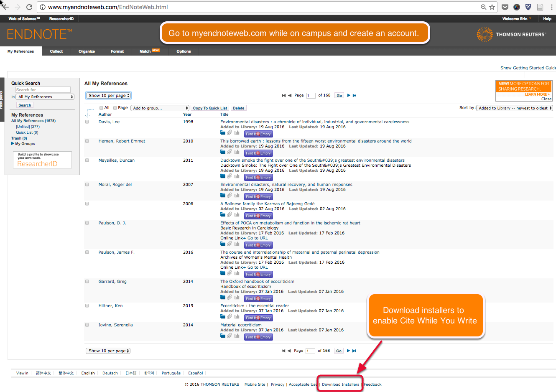Switch to the Format tab
Image resolution: width=556 pixels, height=392 pixels.
pyautogui.click(x=117, y=51)
